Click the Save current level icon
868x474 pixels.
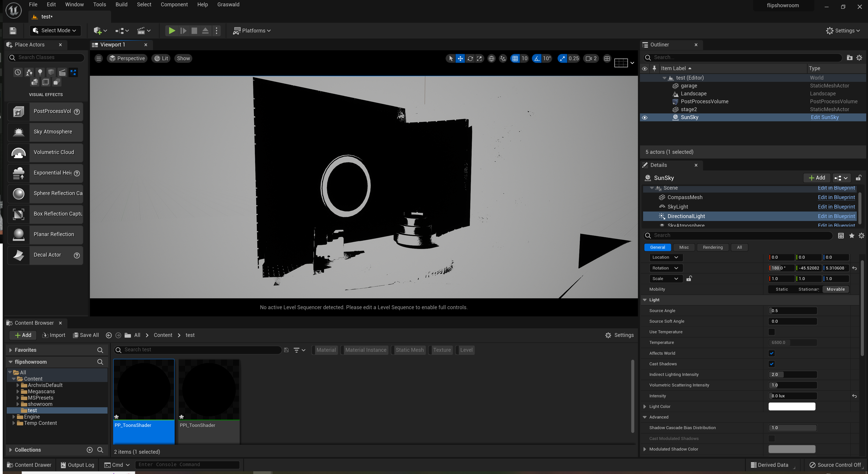point(13,31)
